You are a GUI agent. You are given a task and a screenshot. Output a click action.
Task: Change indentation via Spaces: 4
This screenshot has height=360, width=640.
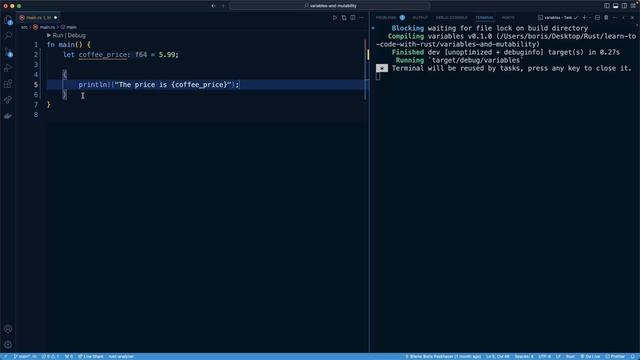click(x=524, y=356)
